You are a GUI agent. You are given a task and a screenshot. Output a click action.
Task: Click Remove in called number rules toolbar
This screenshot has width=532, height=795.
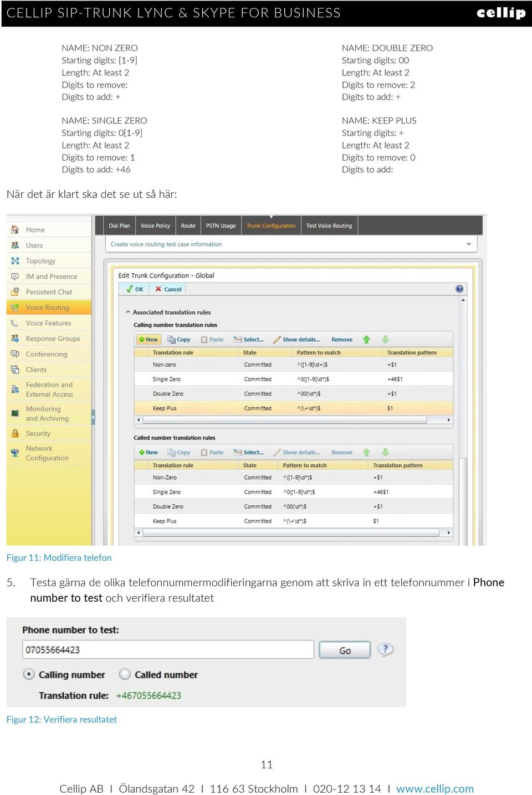(x=342, y=452)
